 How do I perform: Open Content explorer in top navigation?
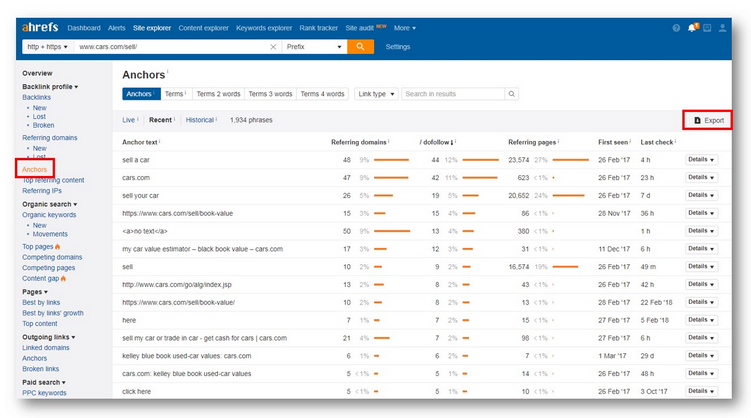coord(204,28)
